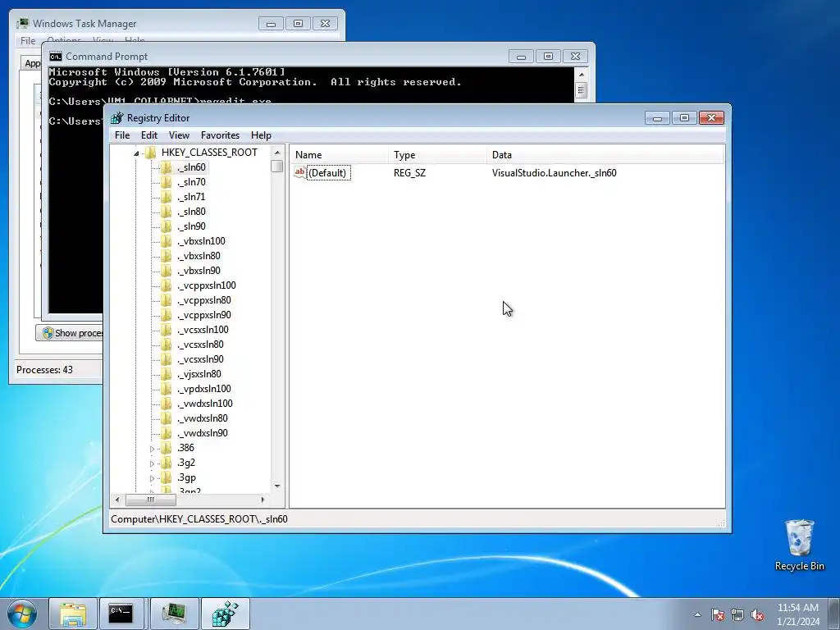Select the ._vcsxsln90 key label
Screen dimensions: 840x630
[x=200, y=359]
